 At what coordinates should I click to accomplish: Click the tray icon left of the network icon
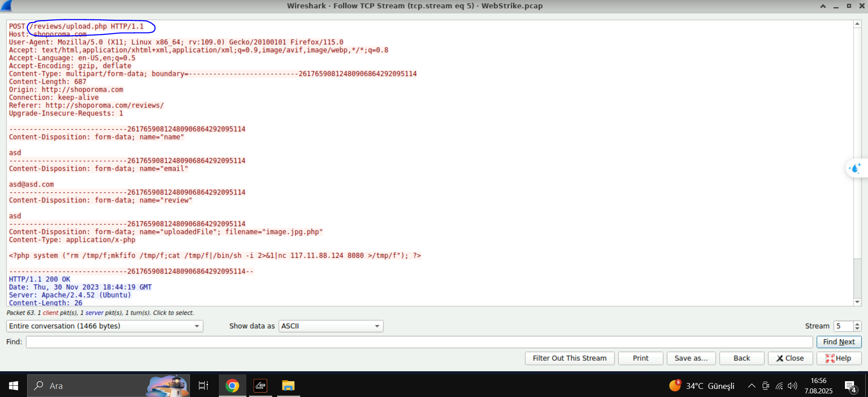(765, 386)
